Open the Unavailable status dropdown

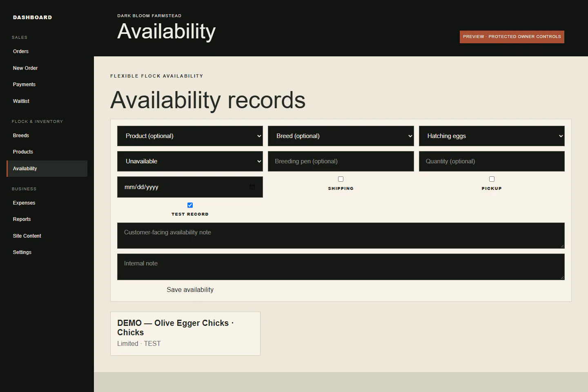coord(190,161)
